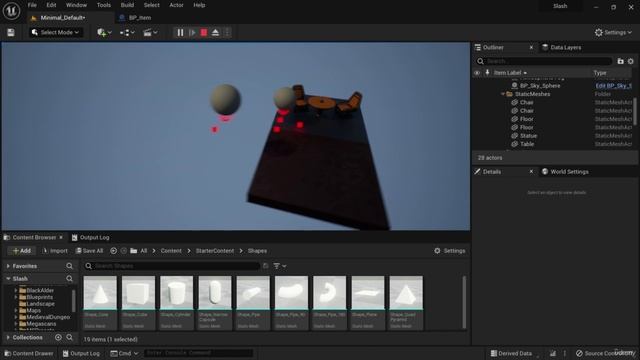Click the StarterContent breadcrumb
Image resolution: width=640 pixels, height=360 pixels.
[215, 251]
